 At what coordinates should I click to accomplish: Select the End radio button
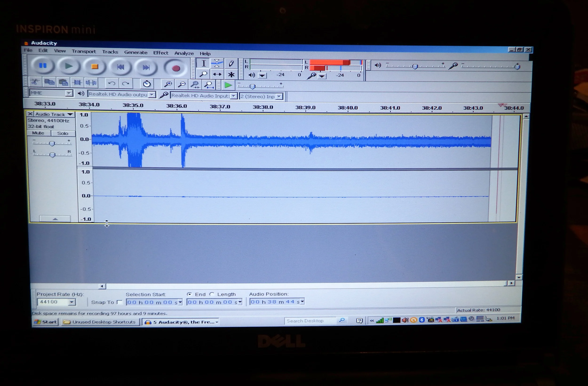[x=189, y=294]
